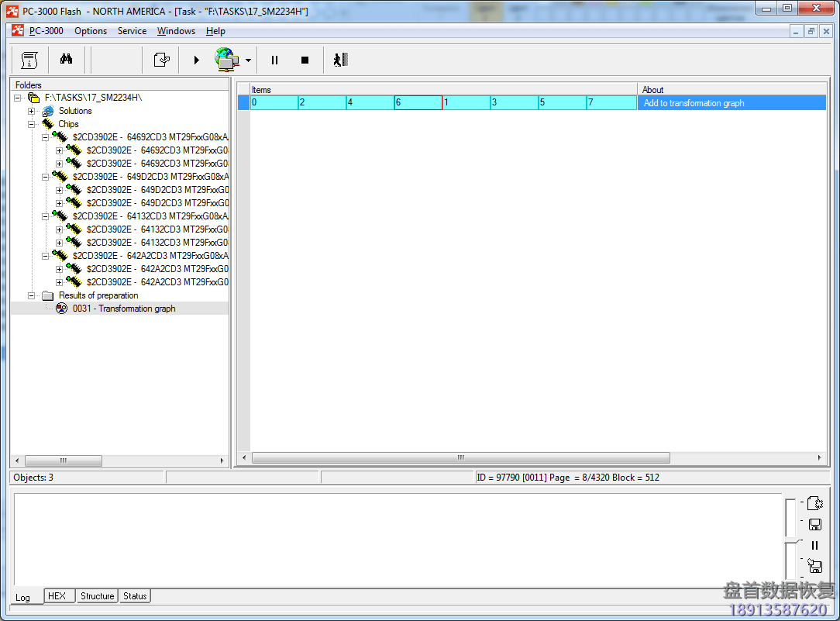Collapse the Results of preparation node
The width and height of the screenshot is (840, 621).
(x=33, y=295)
